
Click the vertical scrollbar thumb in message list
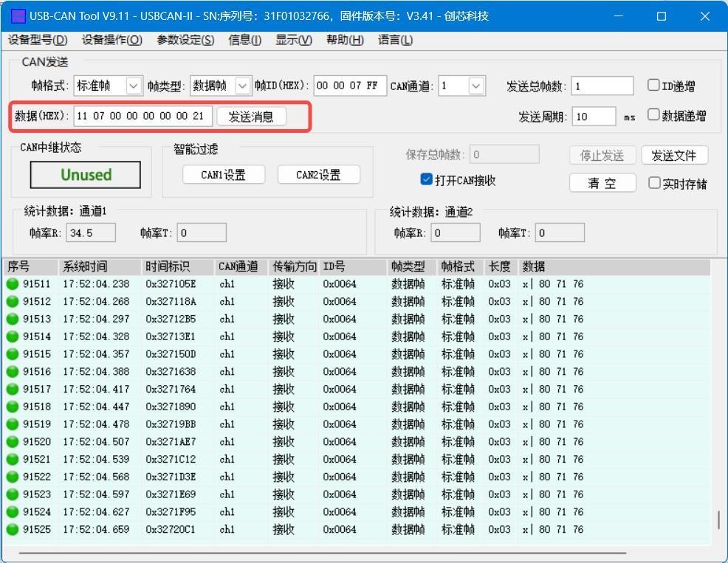click(x=718, y=519)
